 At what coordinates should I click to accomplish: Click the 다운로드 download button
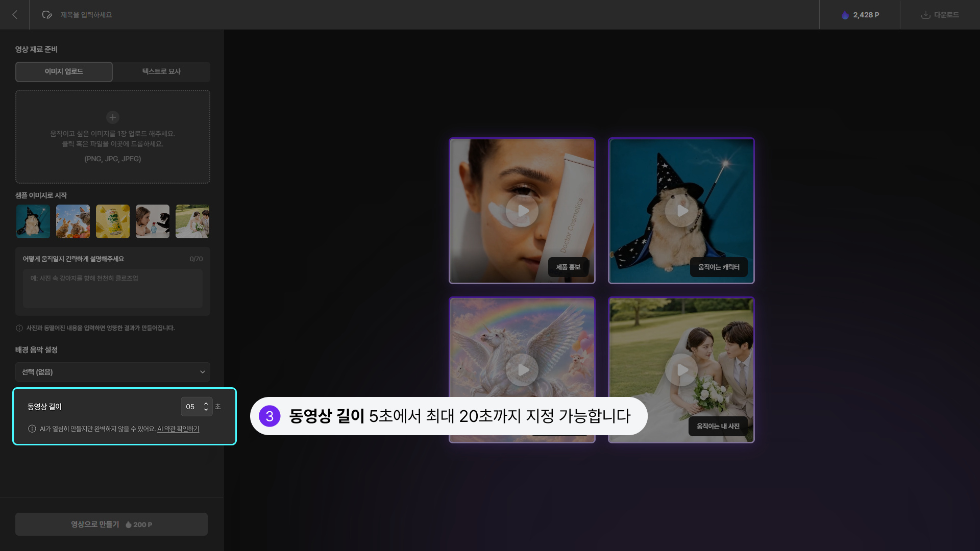coord(940,15)
